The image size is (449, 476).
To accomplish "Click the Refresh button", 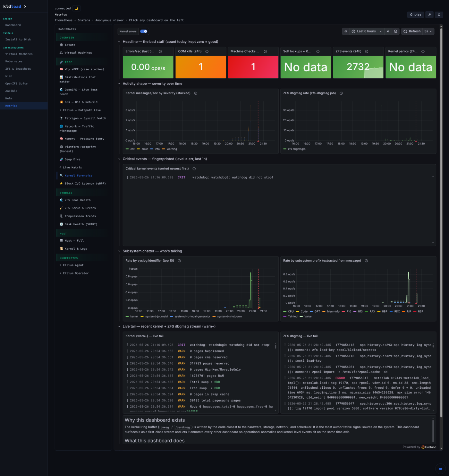I will point(412,31).
